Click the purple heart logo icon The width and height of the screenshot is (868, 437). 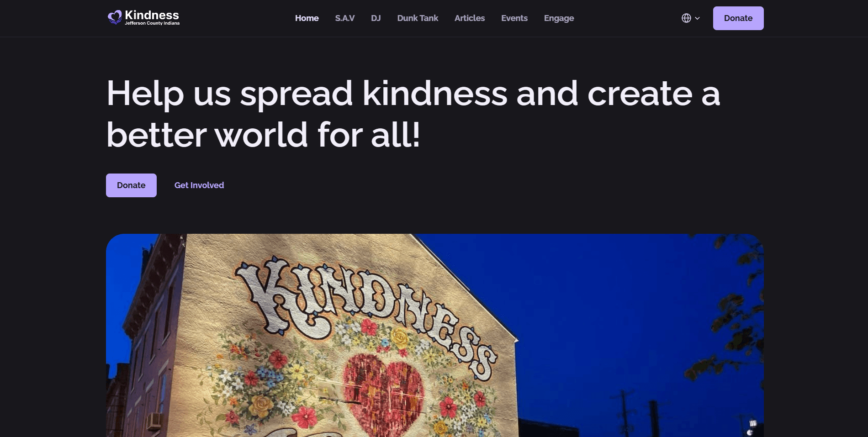[x=115, y=17]
